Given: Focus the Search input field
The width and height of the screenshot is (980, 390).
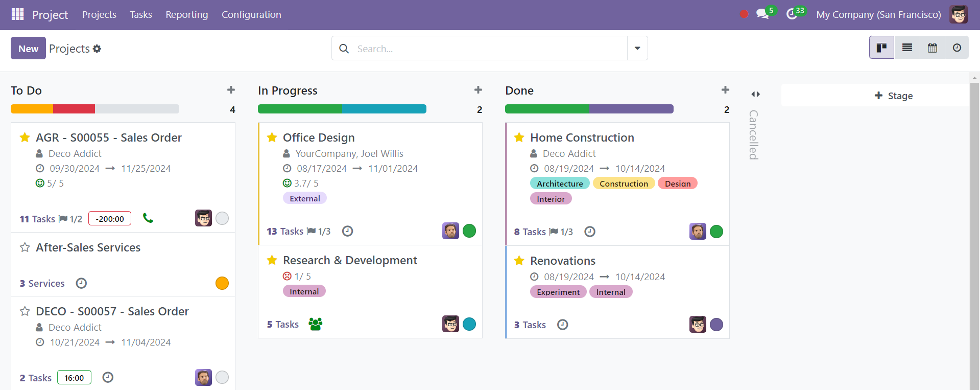Looking at the screenshot, I should (489, 49).
